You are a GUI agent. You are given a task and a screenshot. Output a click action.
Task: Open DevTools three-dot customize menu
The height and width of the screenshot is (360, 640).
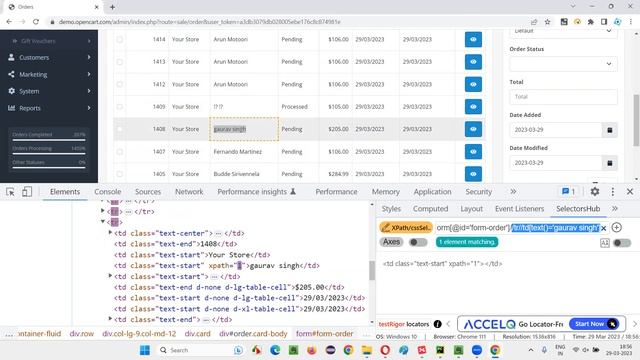[613, 191]
